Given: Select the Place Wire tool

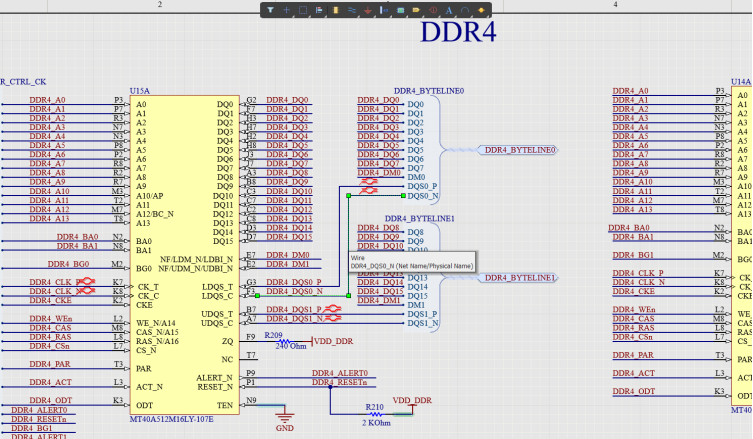Looking at the screenshot, I should pyautogui.click(x=353, y=10).
